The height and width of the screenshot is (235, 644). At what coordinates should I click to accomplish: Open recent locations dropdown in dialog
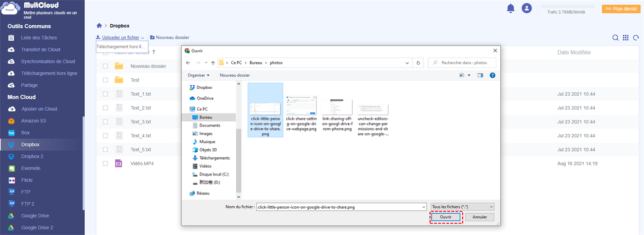pyautogui.click(x=205, y=63)
